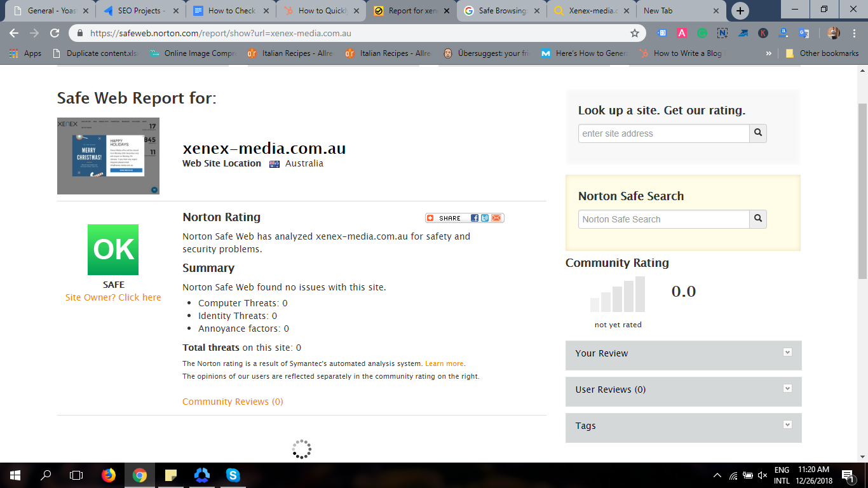The height and width of the screenshot is (488, 868).
Task: Switch to the How to Quickly tab
Action: pos(322,11)
